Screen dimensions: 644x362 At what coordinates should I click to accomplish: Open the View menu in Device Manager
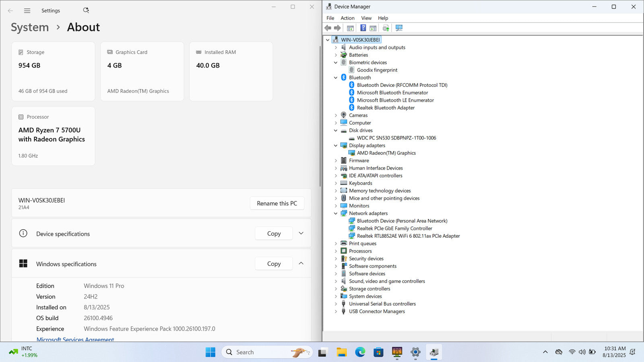pyautogui.click(x=366, y=18)
